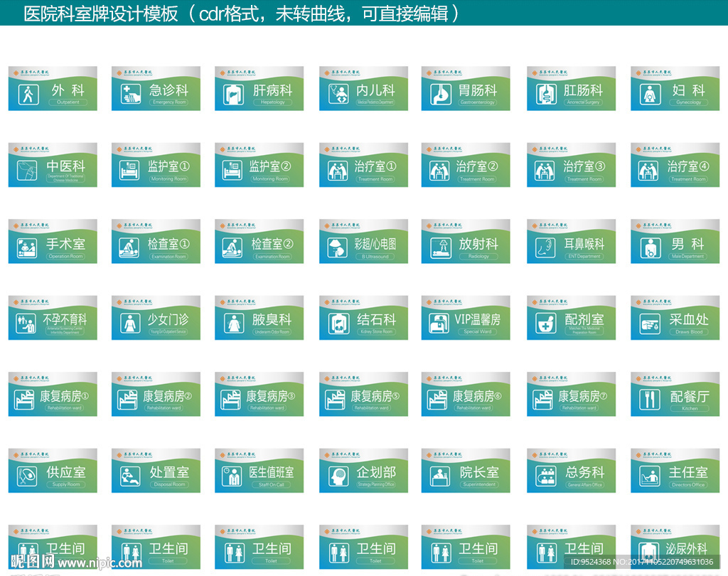The height and width of the screenshot is (576, 728).
Task: Select the head profile icon on 企划部 sign
Action: click(338, 476)
